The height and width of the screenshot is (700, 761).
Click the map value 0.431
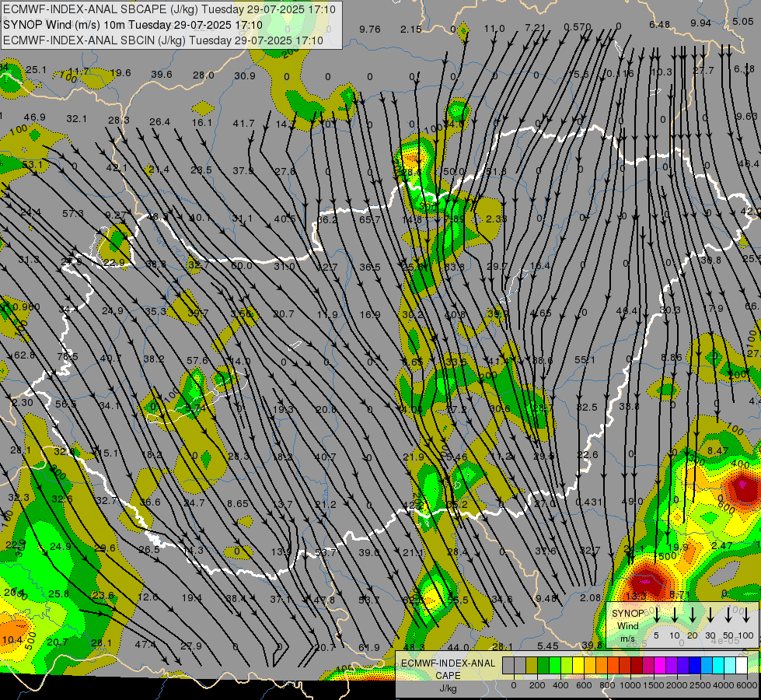pyautogui.click(x=588, y=502)
